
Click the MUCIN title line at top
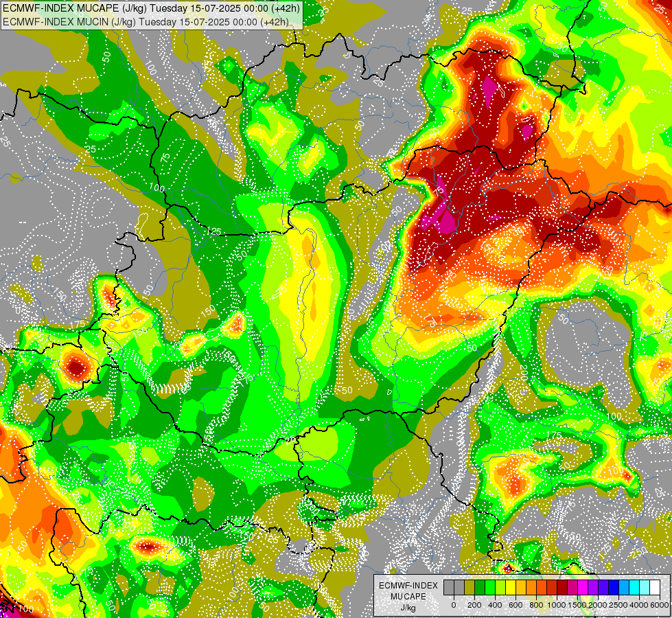(x=146, y=22)
